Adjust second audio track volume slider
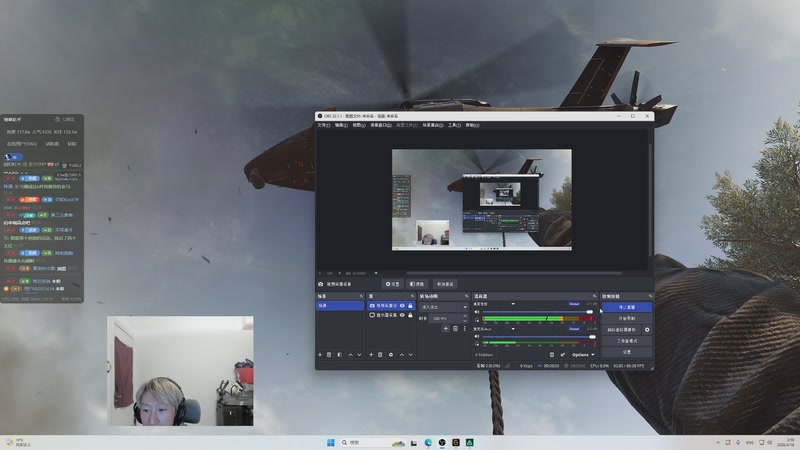This screenshot has height=450, width=800. tap(538, 336)
